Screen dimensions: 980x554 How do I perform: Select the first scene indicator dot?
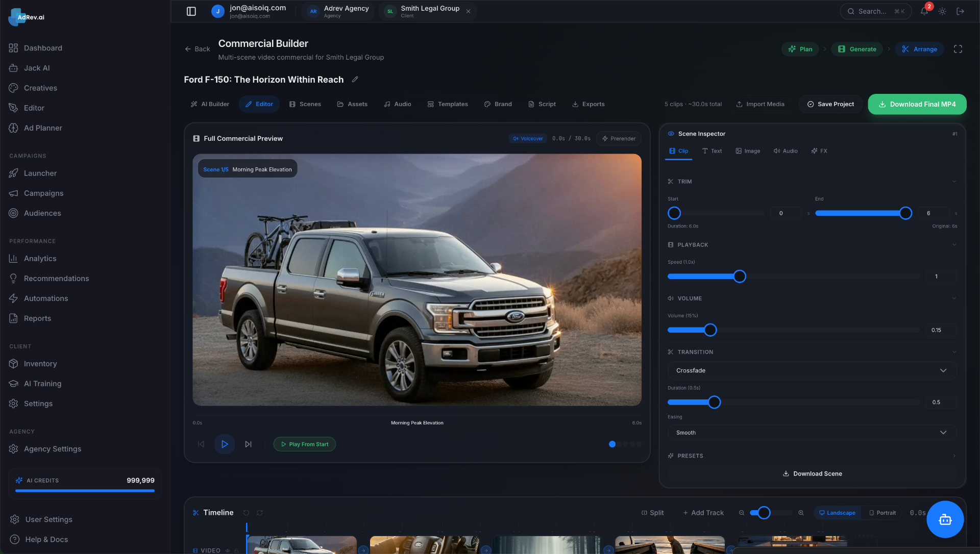(x=612, y=444)
